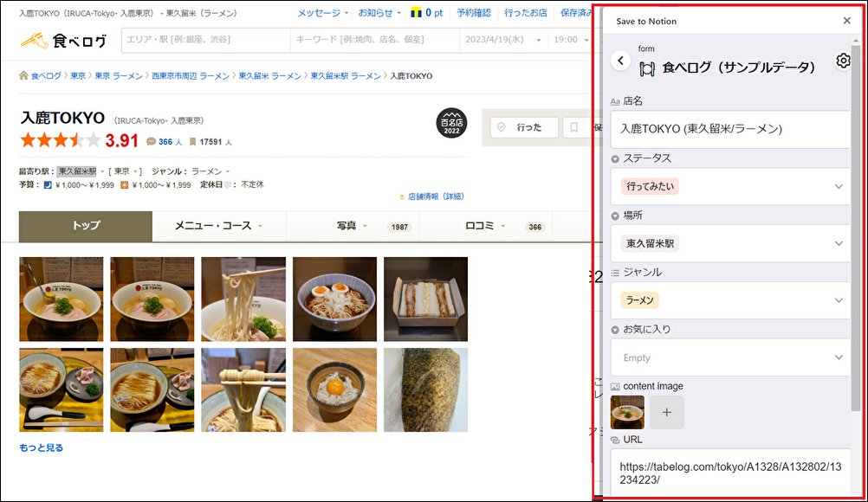Click the bookmark icon next to 17591
The image size is (868, 502).
click(x=192, y=142)
